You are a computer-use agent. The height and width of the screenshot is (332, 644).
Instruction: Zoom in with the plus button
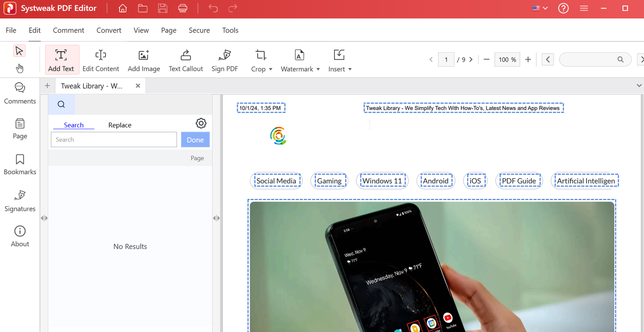(528, 60)
